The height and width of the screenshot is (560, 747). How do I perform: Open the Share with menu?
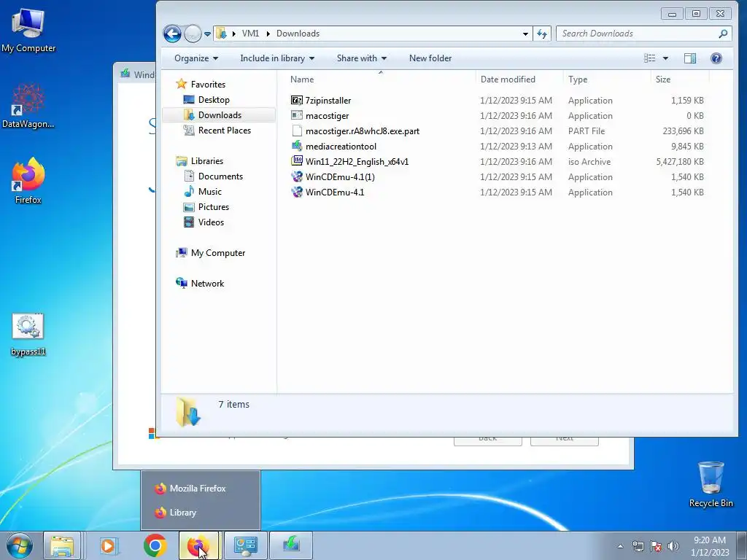click(362, 58)
